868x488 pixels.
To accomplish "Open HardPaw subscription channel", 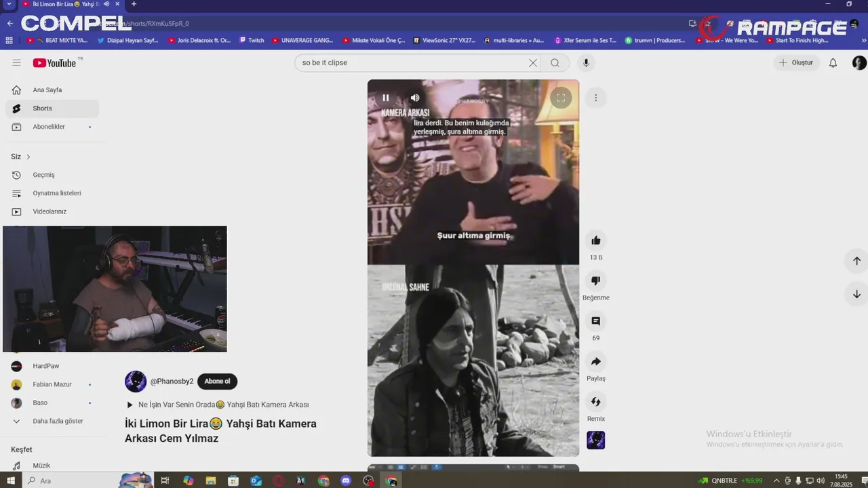I will tap(52, 366).
